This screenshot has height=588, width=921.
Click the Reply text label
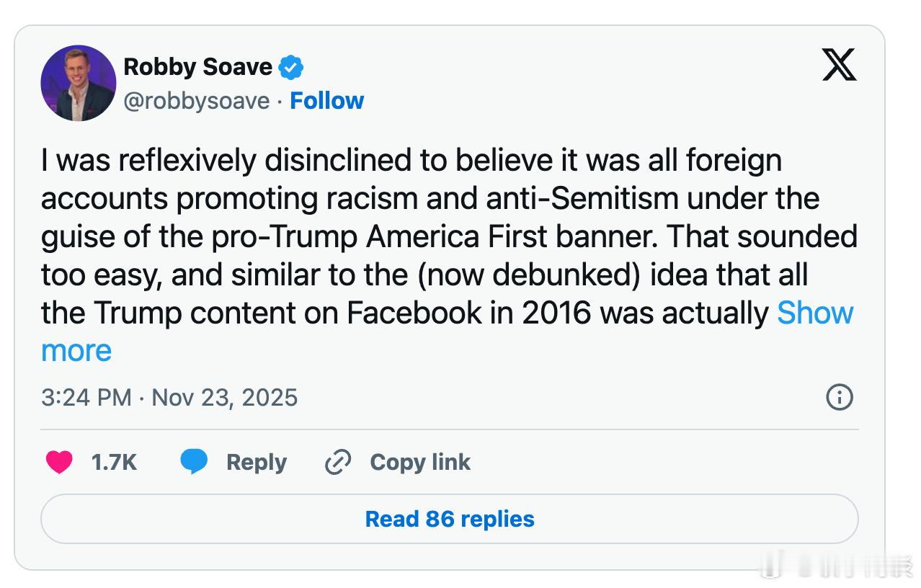point(256,462)
